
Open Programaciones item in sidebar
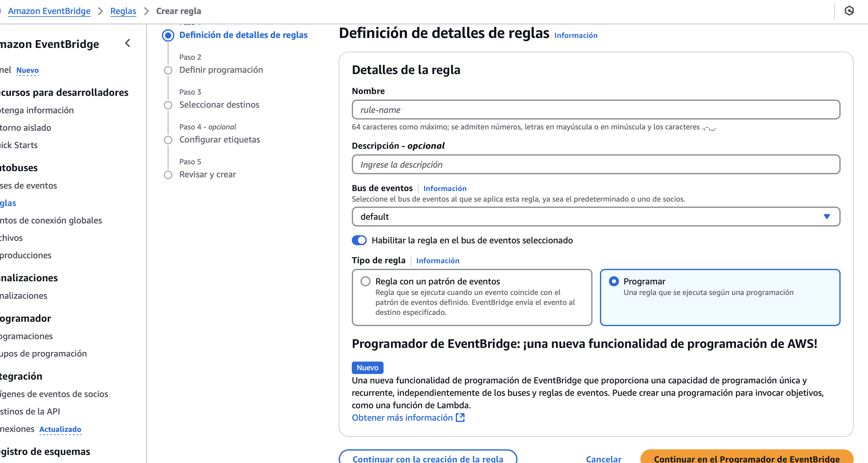click(26, 336)
